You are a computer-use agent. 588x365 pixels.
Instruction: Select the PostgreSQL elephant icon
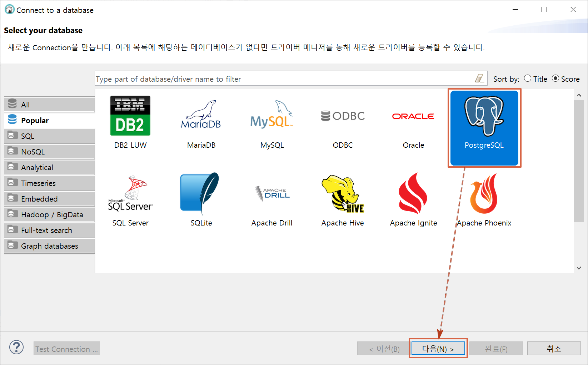click(x=484, y=116)
